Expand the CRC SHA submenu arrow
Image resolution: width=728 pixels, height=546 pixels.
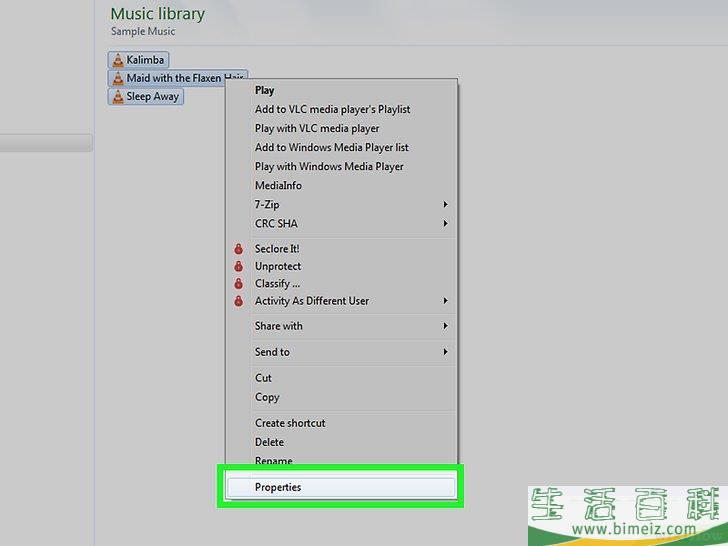point(445,224)
